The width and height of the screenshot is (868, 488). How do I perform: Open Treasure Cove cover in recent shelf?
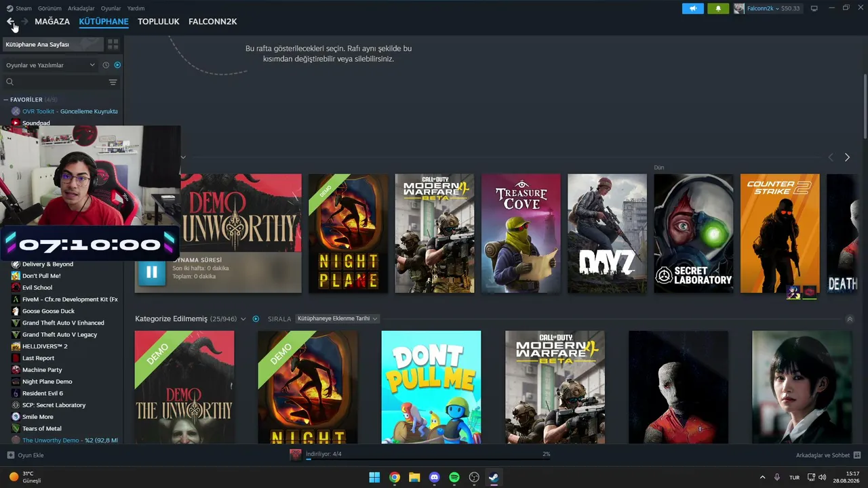point(521,234)
